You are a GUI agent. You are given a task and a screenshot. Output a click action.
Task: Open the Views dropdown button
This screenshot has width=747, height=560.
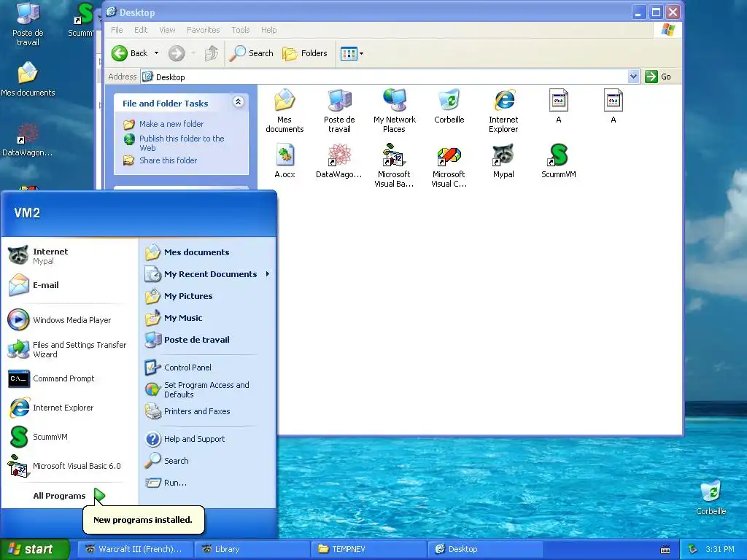[x=352, y=53]
